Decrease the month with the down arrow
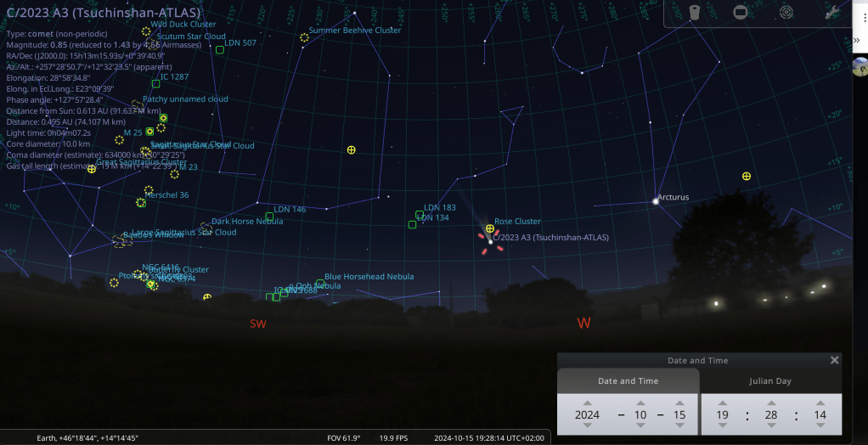 click(640, 426)
